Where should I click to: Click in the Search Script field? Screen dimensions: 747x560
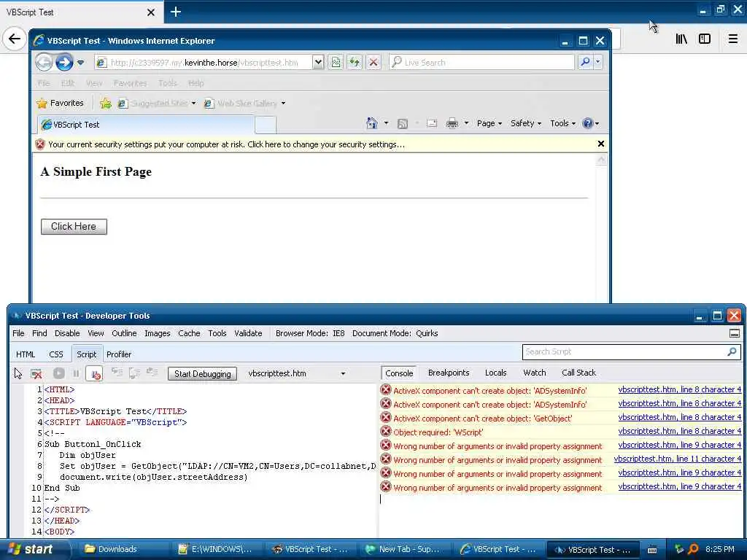[624, 352]
